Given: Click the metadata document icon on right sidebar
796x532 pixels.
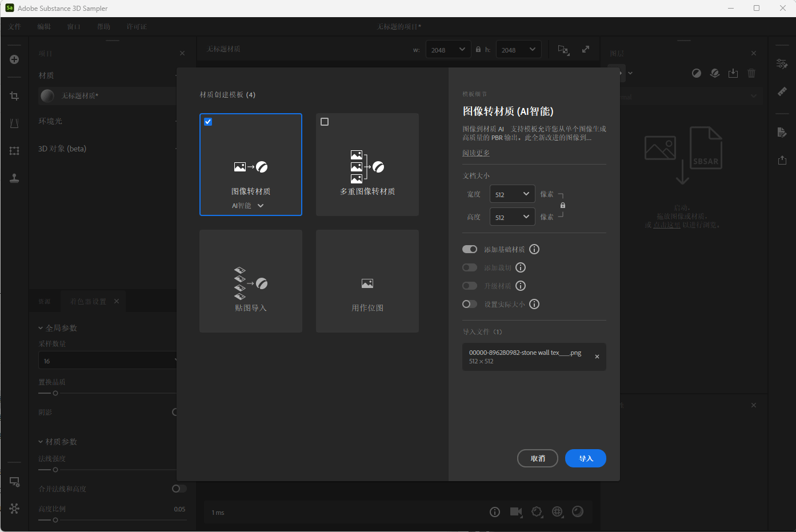Looking at the screenshot, I should click(x=782, y=133).
